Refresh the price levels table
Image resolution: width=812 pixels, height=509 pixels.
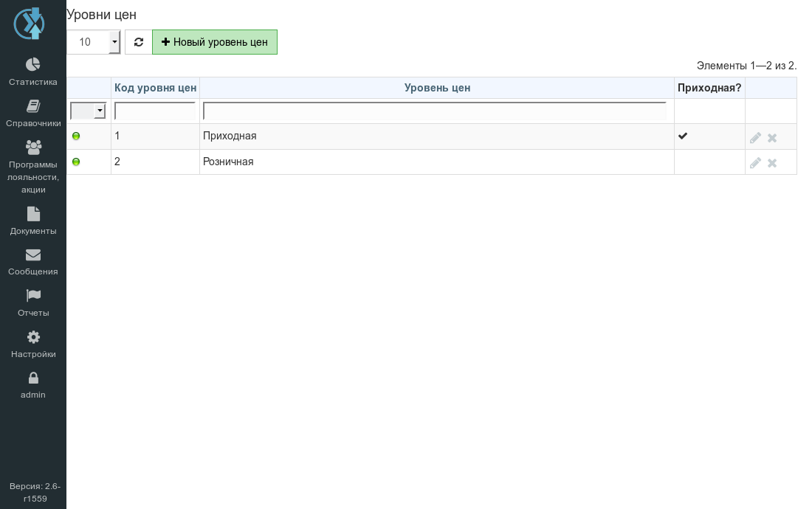[x=138, y=42]
